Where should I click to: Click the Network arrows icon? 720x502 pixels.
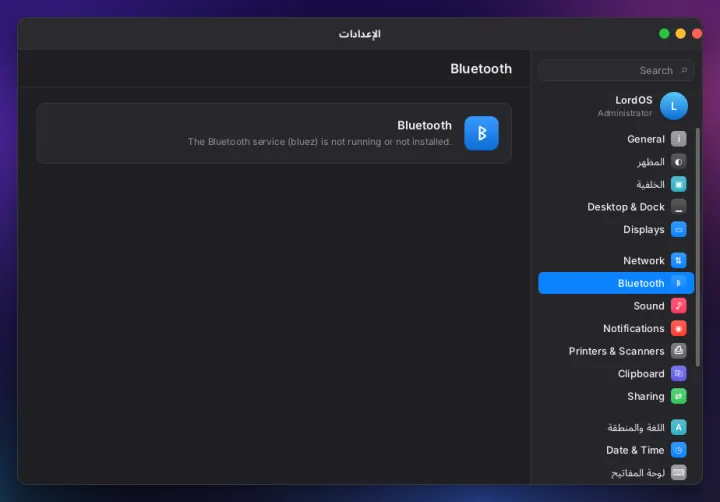pos(678,260)
